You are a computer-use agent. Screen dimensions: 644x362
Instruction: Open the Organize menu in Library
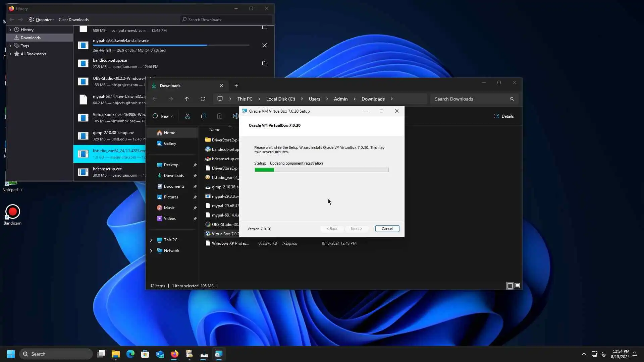click(42, 20)
